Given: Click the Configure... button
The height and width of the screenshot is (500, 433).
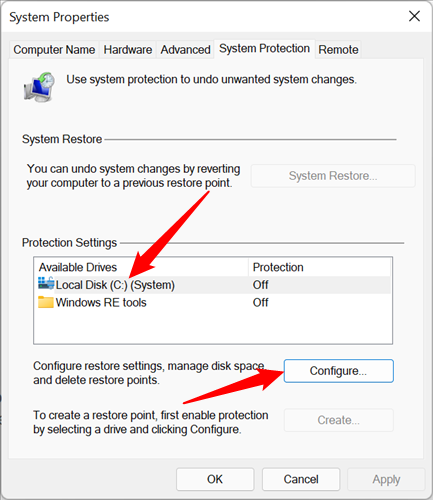Looking at the screenshot, I should tap(339, 371).
